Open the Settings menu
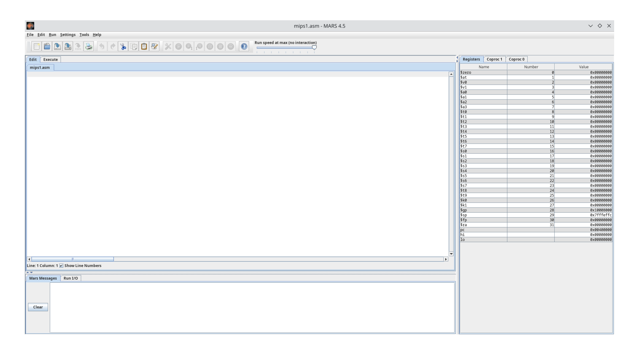The height and width of the screenshot is (364, 639). (68, 35)
